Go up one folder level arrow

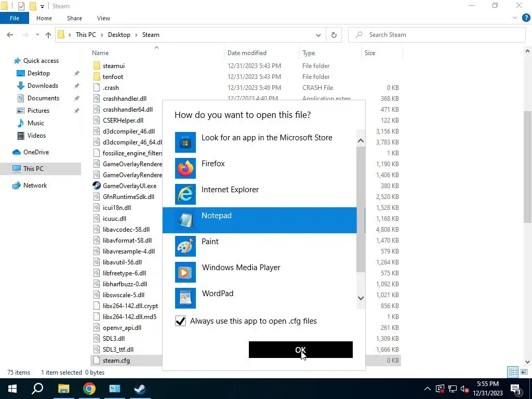click(x=48, y=35)
